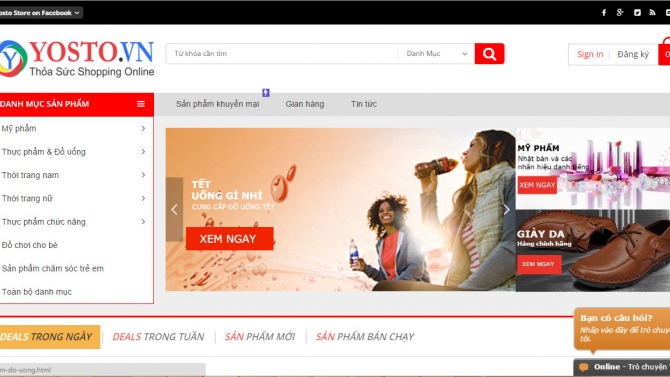Open the red shopping cart icon
This screenshot has height=377, width=670.
pos(664,51)
